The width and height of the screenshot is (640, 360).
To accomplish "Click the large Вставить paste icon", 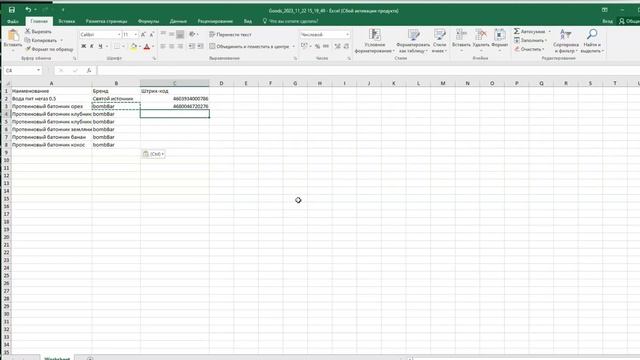I will pos(13,36).
